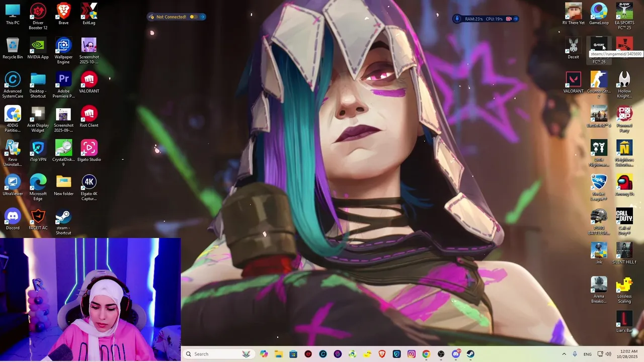Launch Microsoft Edge desktop shortcut
The height and width of the screenshot is (362, 644).
38,187
